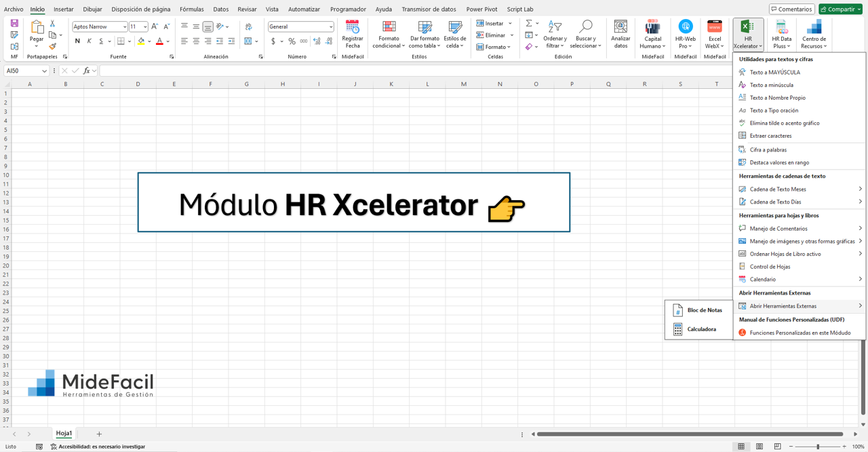Open the Centro de Recursos menu
Viewport: 868px width, 452px height.
(814, 34)
